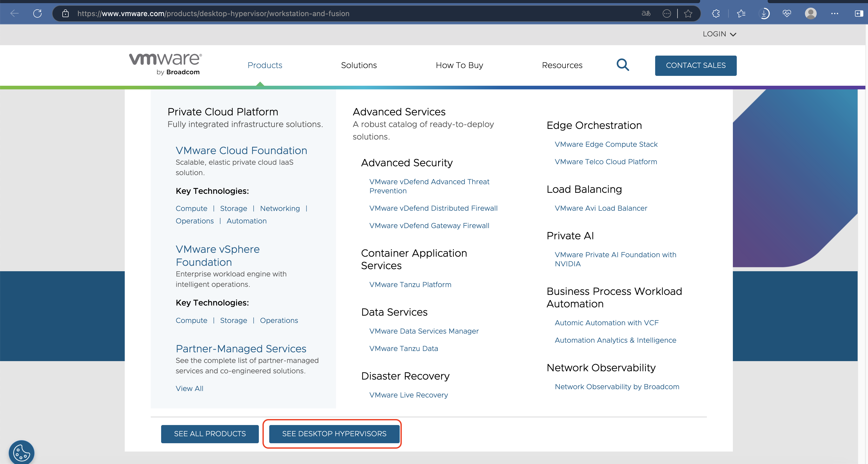868x464 pixels.
Task: Open the Resources menu
Action: [x=562, y=65]
